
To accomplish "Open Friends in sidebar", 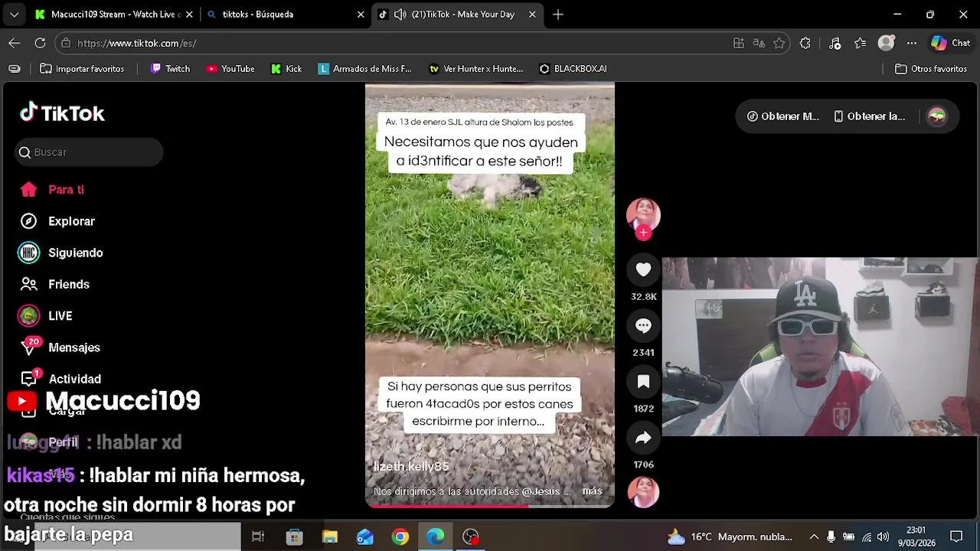I will (x=54, y=284).
